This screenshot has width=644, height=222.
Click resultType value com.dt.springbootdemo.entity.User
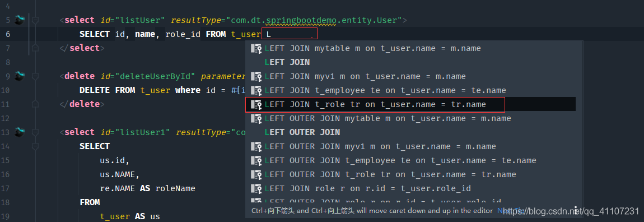pyautogui.click(x=314, y=20)
